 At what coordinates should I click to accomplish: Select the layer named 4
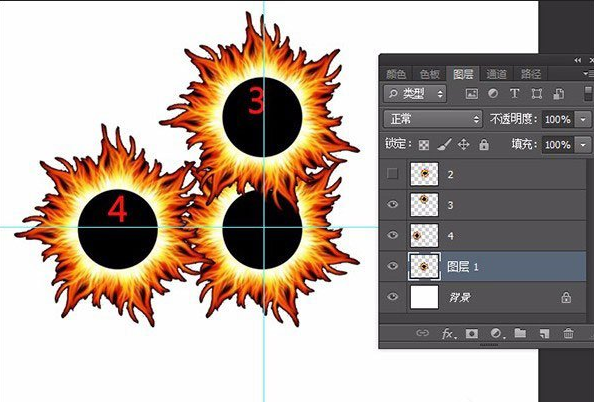(x=450, y=236)
